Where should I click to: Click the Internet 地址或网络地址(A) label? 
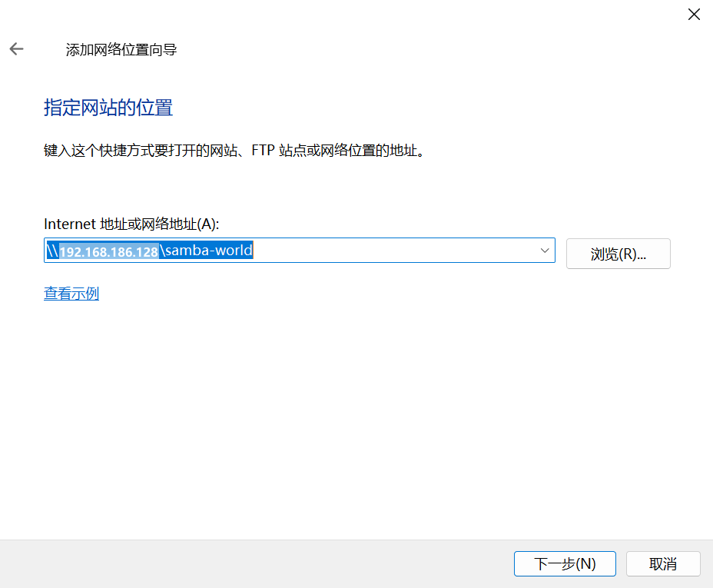131,224
